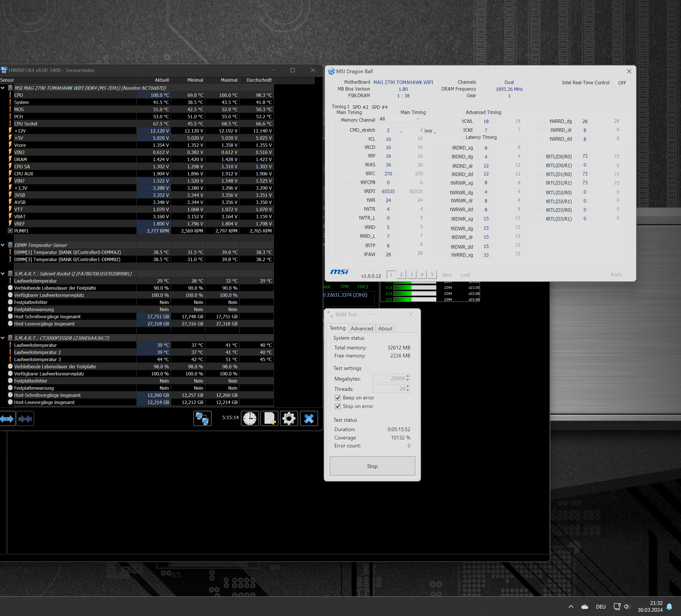The height and width of the screenshot is (616, 681).
Task: Click the blue X close sensors icon
Action: point(309,419)
